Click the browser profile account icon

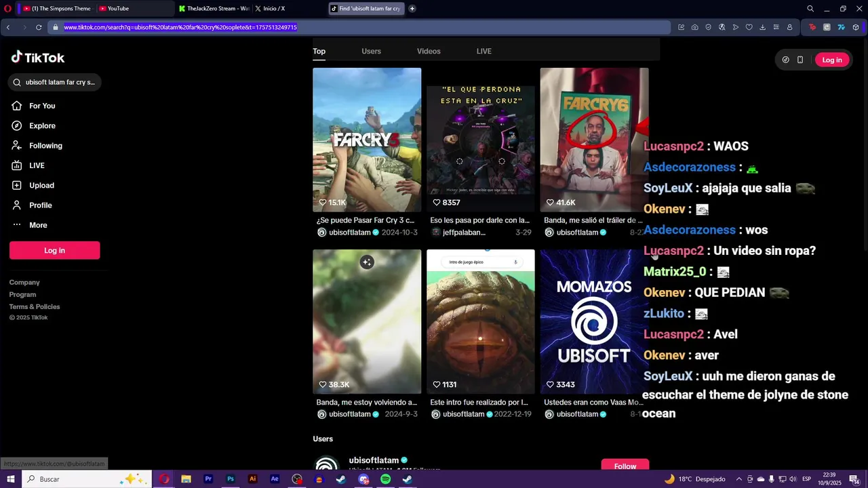click(x=790, y=27)
